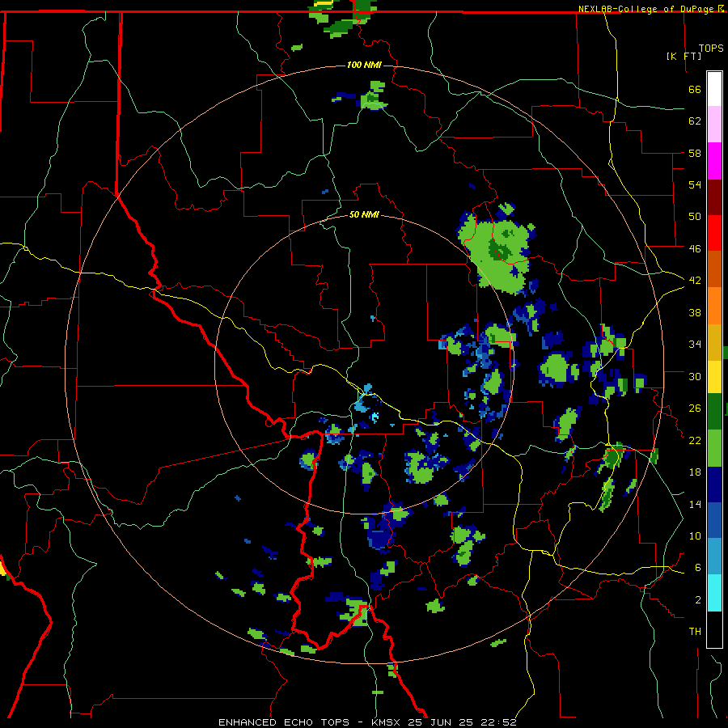
Task: Click the legend value '34'
Action: point(695,344)
